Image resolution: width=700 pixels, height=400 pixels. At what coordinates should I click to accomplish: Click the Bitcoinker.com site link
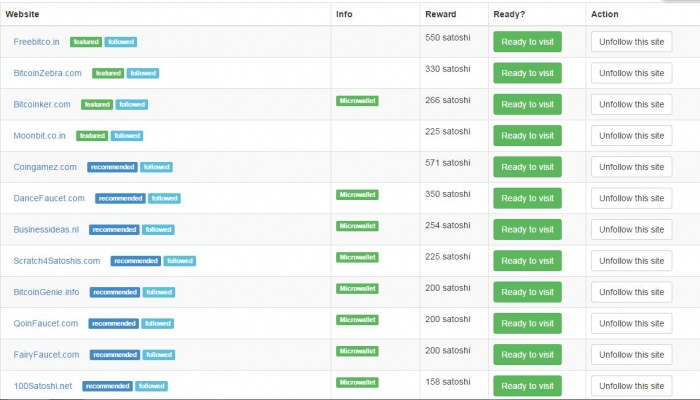[42, 104]
